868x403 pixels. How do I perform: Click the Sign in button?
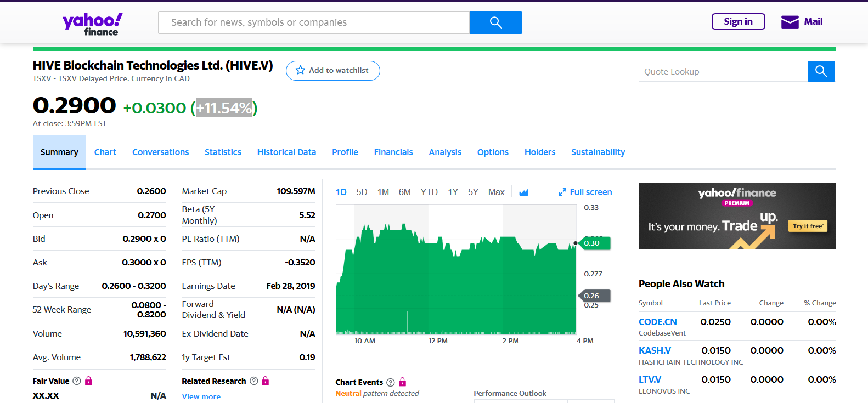738,22
